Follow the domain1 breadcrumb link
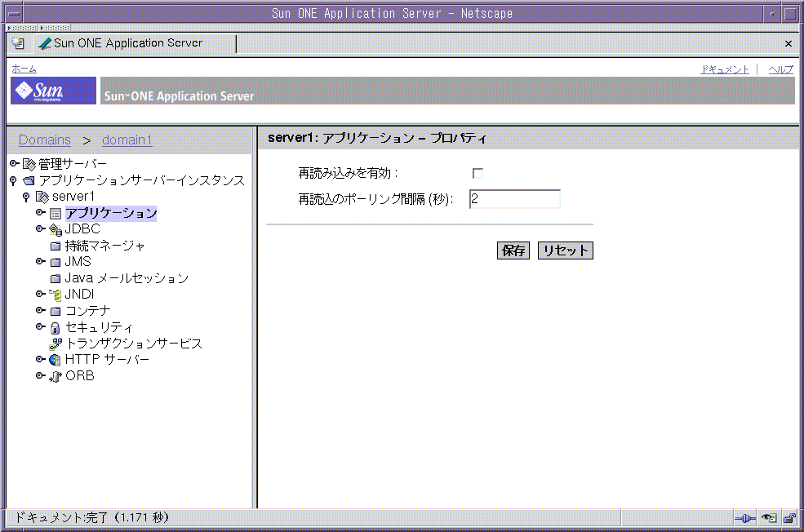Image resolution: width=804 pixels, height=532 pixels. tap(127, 140)
